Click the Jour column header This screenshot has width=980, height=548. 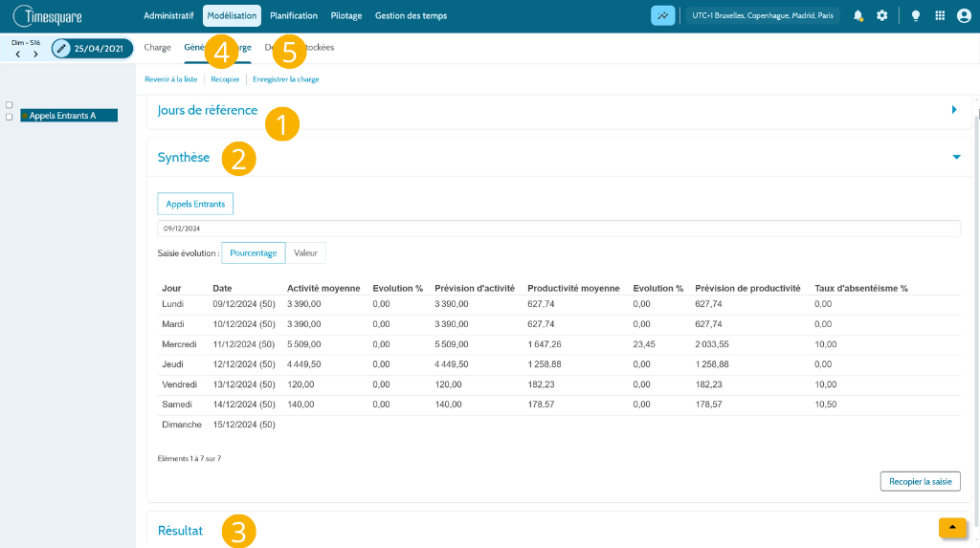point(172,288)
